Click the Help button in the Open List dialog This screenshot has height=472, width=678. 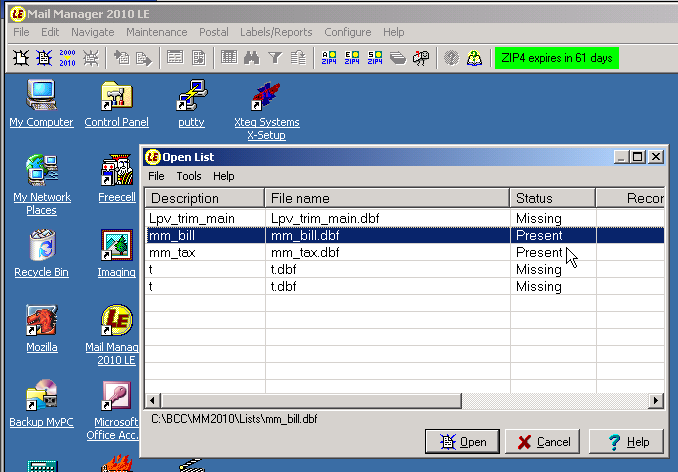(x=627, y=442)
